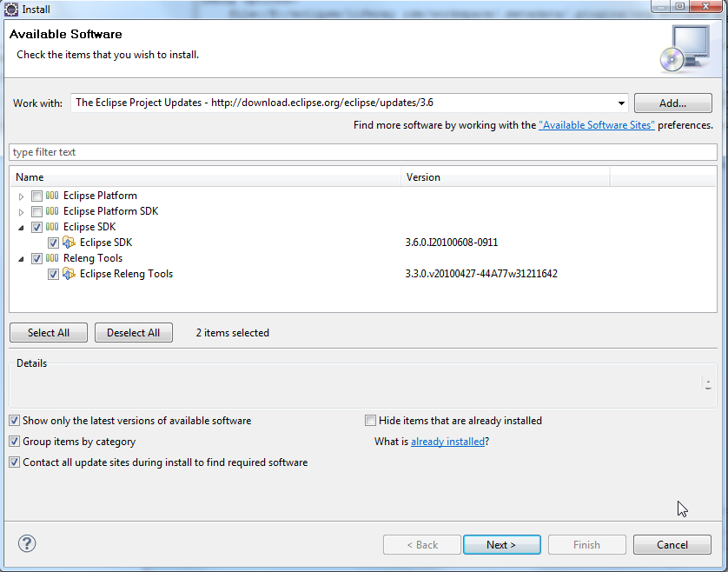Open the Work with site dropdown
This screenshot has height=572, width=728.
pyautogui.click(x=621, y=103)
